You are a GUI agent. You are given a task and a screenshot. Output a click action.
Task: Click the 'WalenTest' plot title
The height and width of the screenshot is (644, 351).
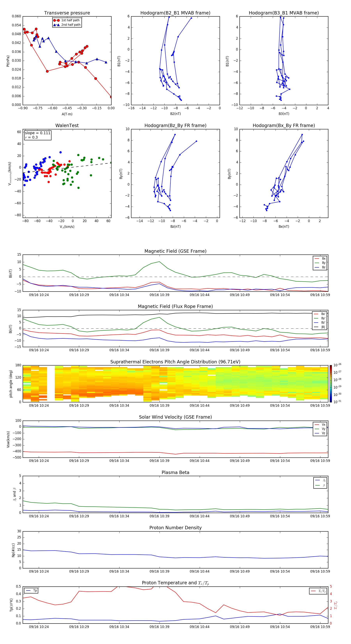pyautogui.click(x=67, y=125)
